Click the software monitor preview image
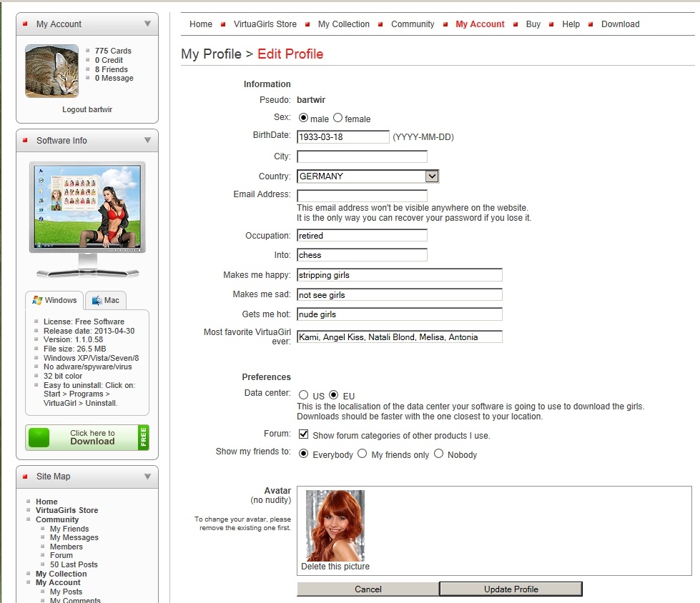 [87, 207]
